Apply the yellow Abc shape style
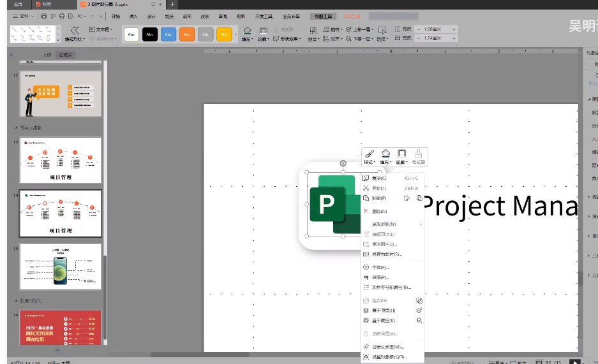This screenshot has width=598, height=364. 224,34
